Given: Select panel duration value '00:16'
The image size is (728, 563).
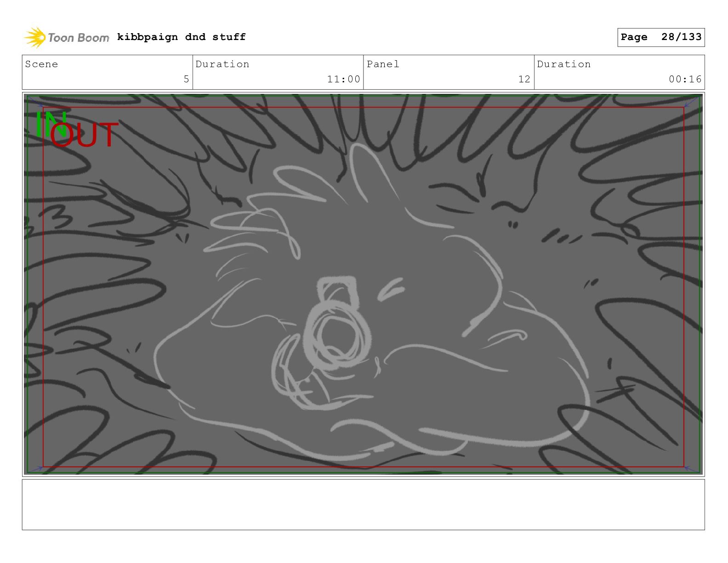Looking at the screenshot, I should (685, 79).
